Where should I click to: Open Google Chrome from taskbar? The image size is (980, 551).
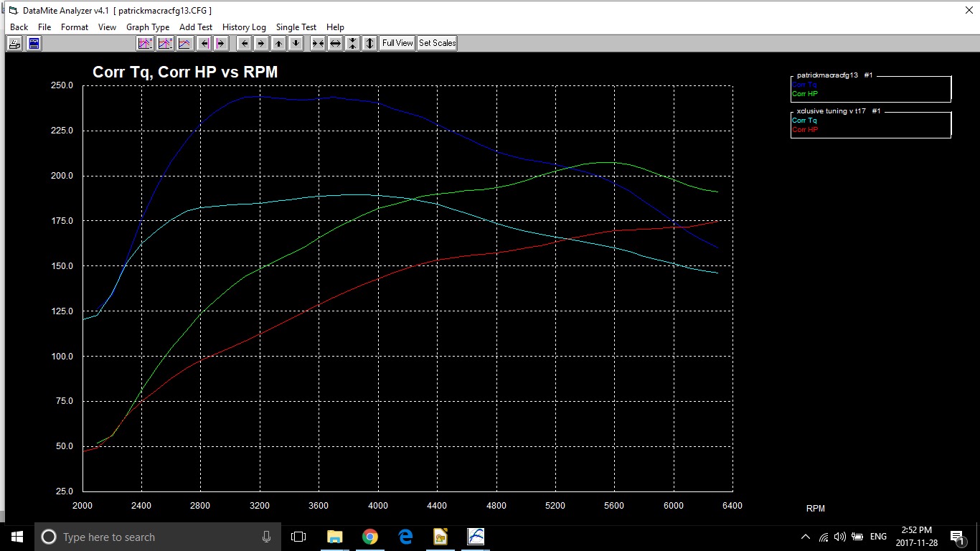click(x=369, y=537)
